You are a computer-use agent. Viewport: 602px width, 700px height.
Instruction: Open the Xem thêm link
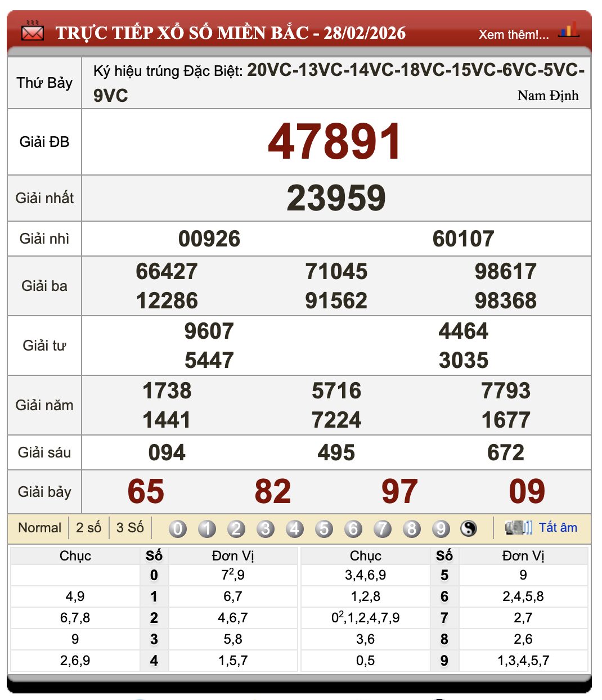pos(513,34)
